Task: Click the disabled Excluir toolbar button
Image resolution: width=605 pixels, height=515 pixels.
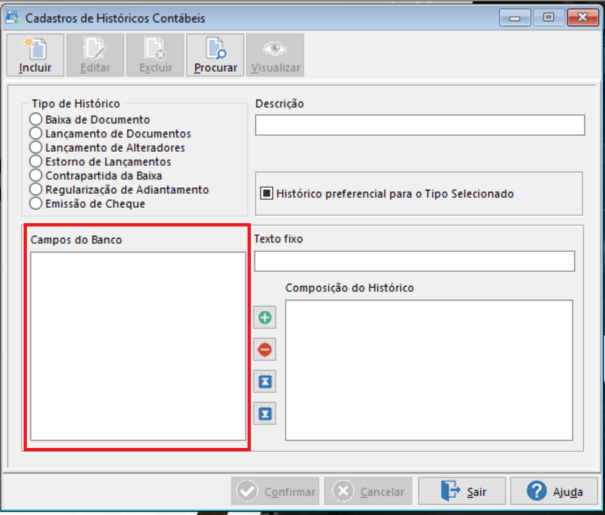Action: [x=155, y=55]
